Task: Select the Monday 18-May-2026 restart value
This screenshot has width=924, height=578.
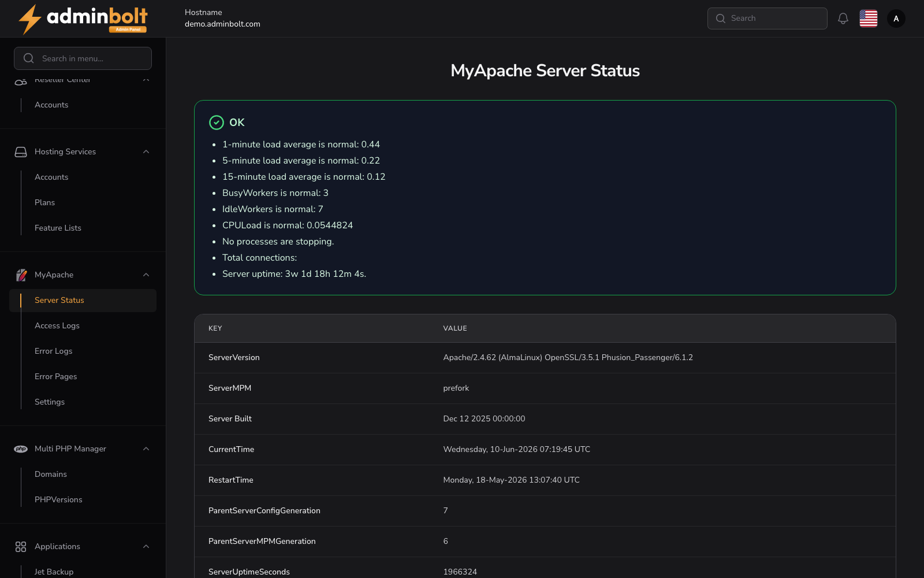Action: coord(511,480)
